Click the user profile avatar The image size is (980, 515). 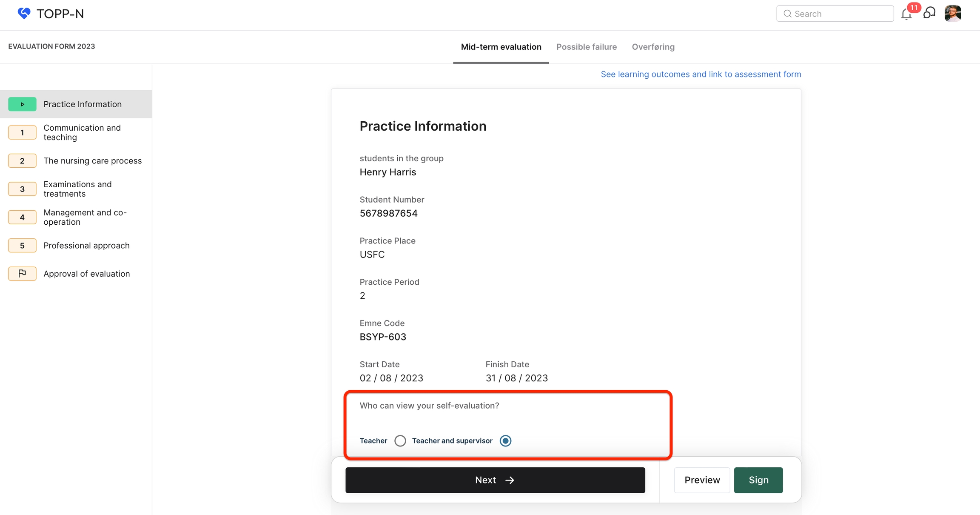[x=953, y=14]
